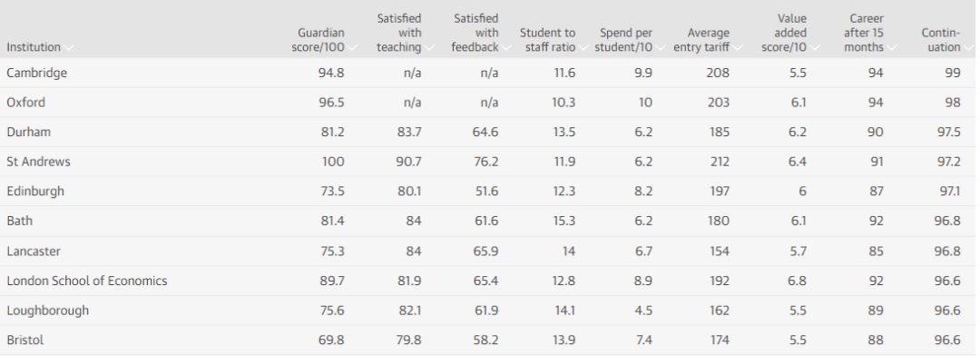The image size is (980, 356).
Task: Click sort chevron for Average entry tariff
Action: [736, 47]
